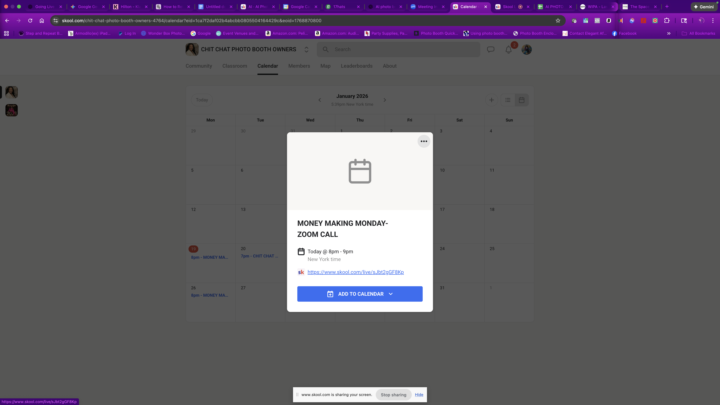This screenshot has height=405, width=720.
Task: Open the notifications bell
Action: pyautogui.click(x=508, y=50)
